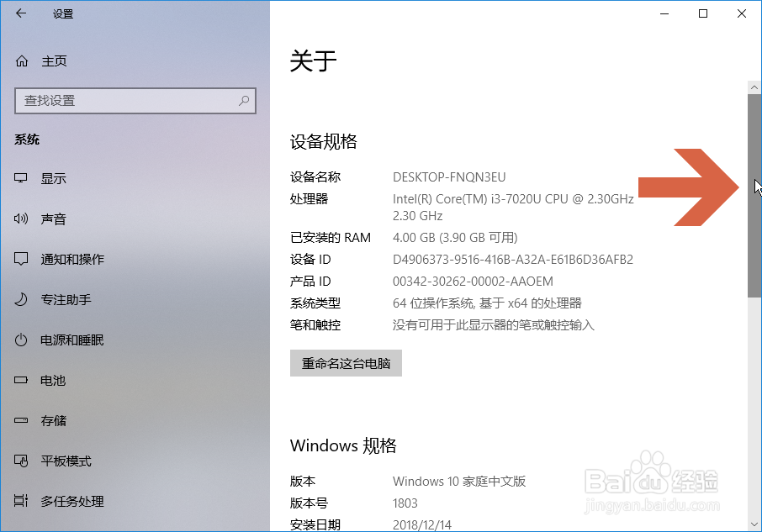Close the Settings window
The height and width of the screenshot is (532, 762).
point(741,13)
